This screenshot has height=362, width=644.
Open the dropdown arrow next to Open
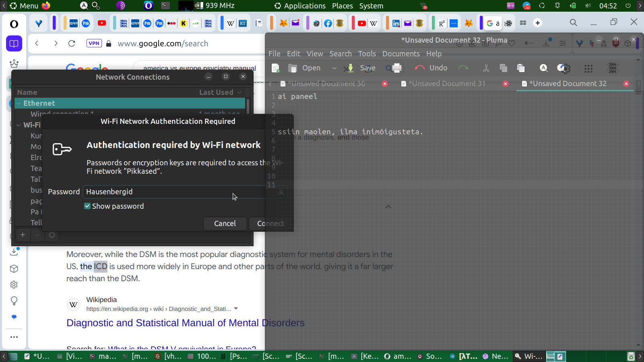click(x=334, y=68)
